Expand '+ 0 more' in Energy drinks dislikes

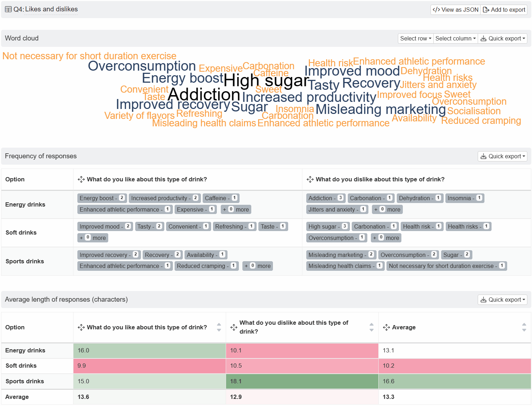(x=388, y=209)
